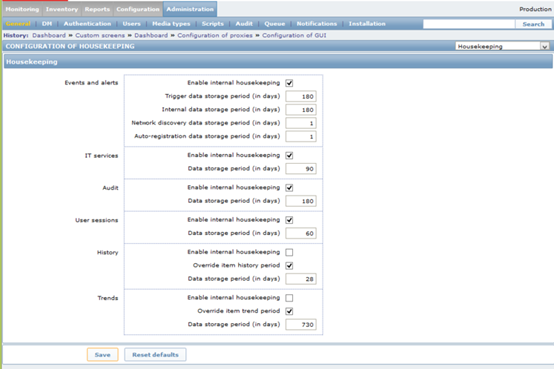
Task: Enable Trends internal housekeeping checkbox
Action: pos(289,298)
